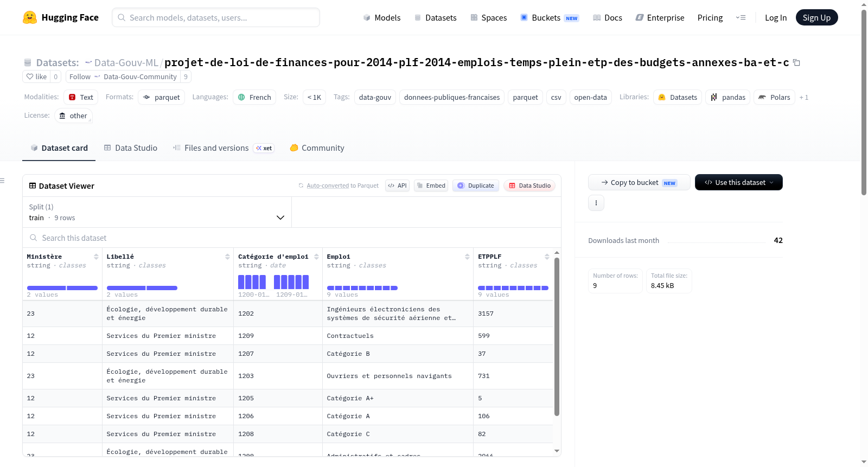The height and width of the screenshot is (467, 868).
Task: Click the ETPPLF values distribution bar
Action: [x=513, y=287]
